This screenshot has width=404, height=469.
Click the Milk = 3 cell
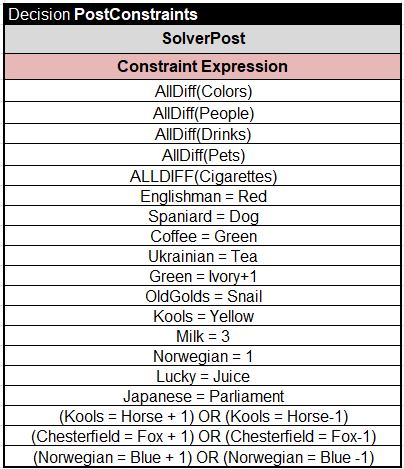(x=202, y=336)
